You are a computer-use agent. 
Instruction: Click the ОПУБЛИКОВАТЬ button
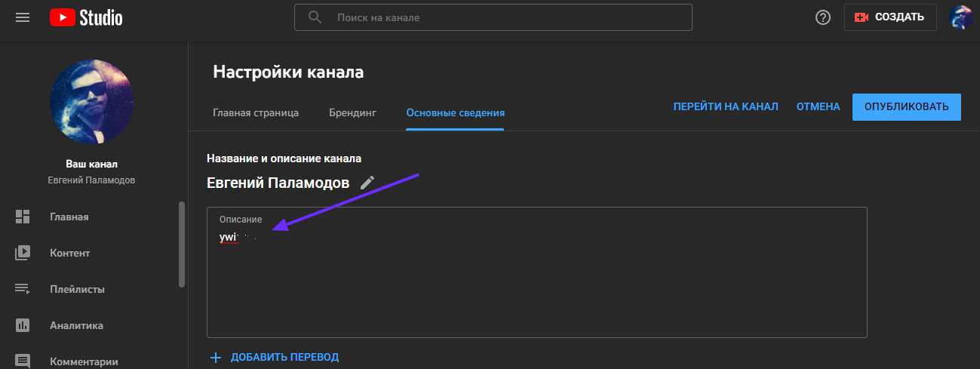pyautogui.click(x=906, y=107)
